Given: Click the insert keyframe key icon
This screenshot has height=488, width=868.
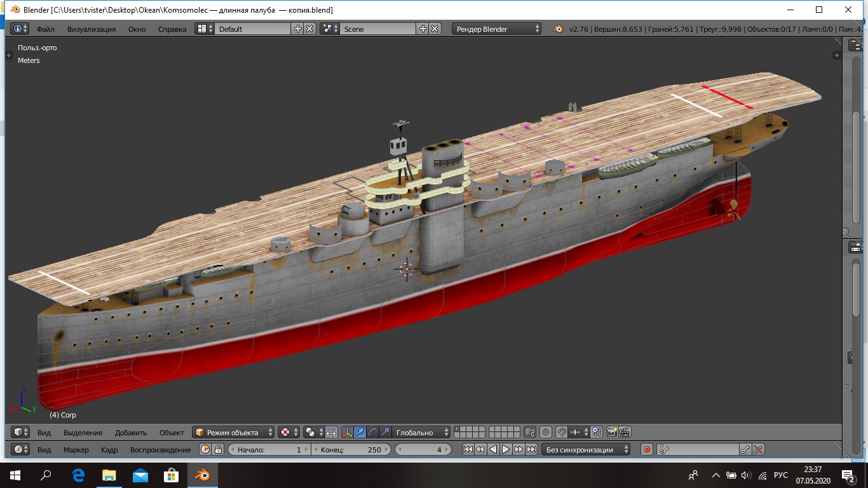Looking at the screenshot, I should coord(745,450).
